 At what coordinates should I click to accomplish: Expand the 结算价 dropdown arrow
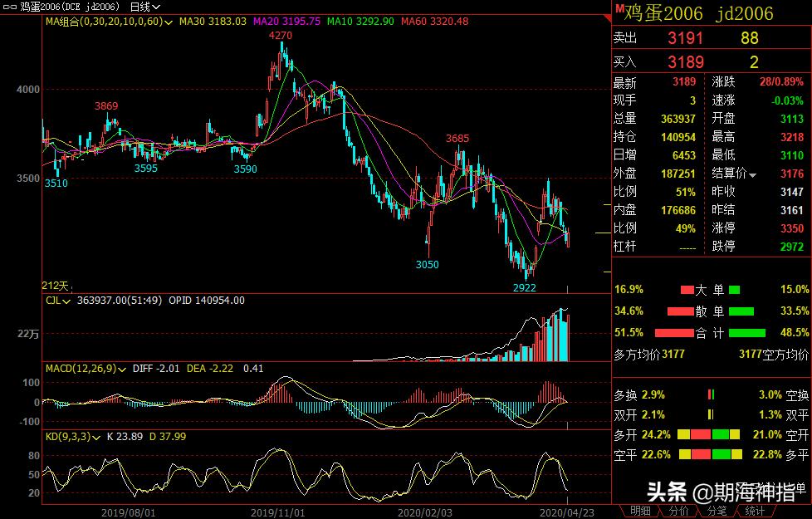point(752,175)
